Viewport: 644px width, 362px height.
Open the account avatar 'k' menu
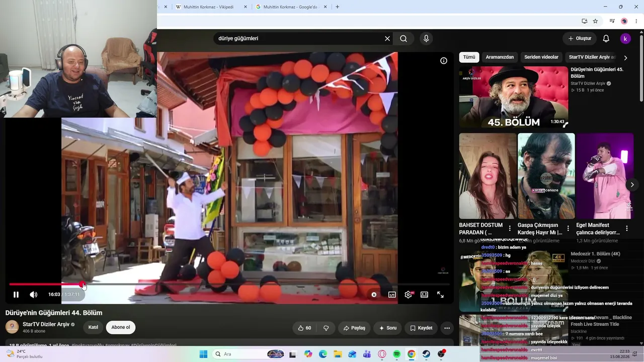[625, 39]
